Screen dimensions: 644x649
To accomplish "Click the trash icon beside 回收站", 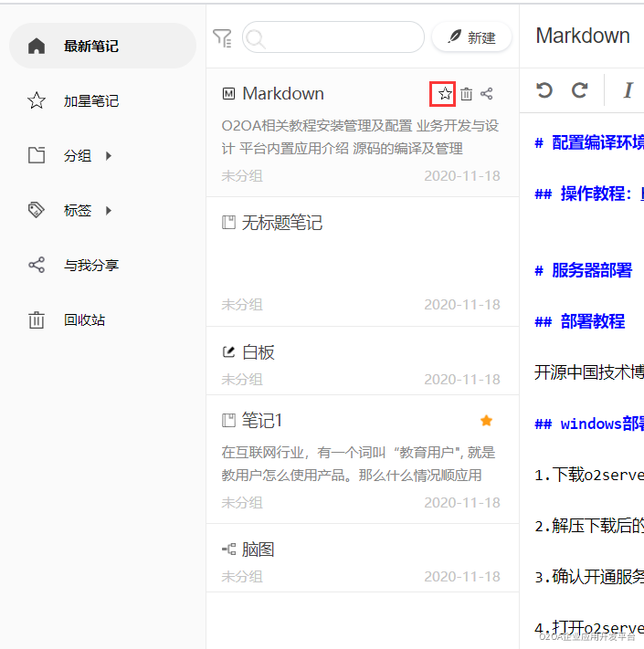I will point(37,320).
